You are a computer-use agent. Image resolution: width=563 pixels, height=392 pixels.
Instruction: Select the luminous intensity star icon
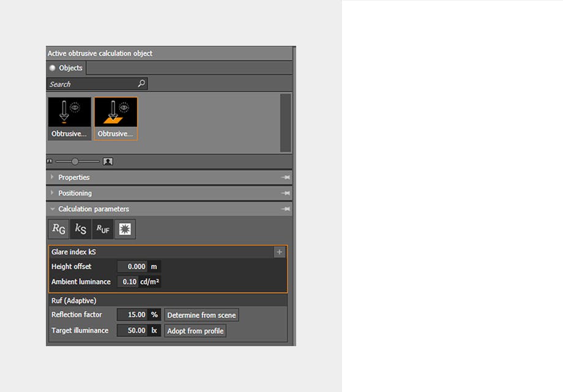coord(125,229)
